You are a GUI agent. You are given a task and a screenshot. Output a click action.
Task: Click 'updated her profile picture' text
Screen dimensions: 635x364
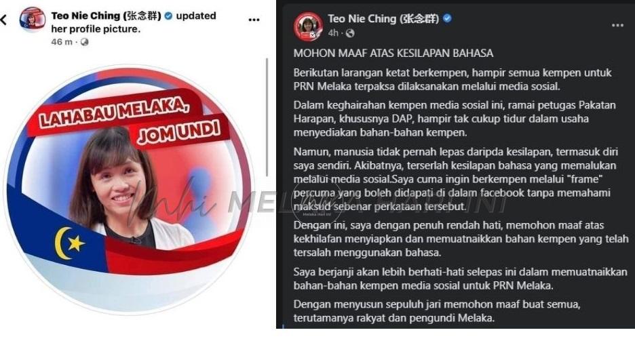(134, 22)
